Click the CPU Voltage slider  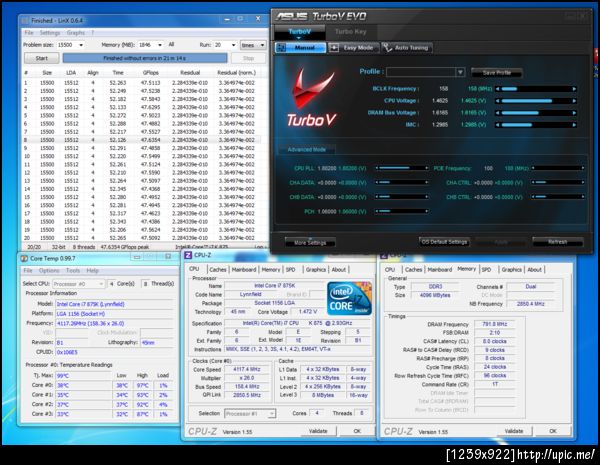tap(536, 101)
